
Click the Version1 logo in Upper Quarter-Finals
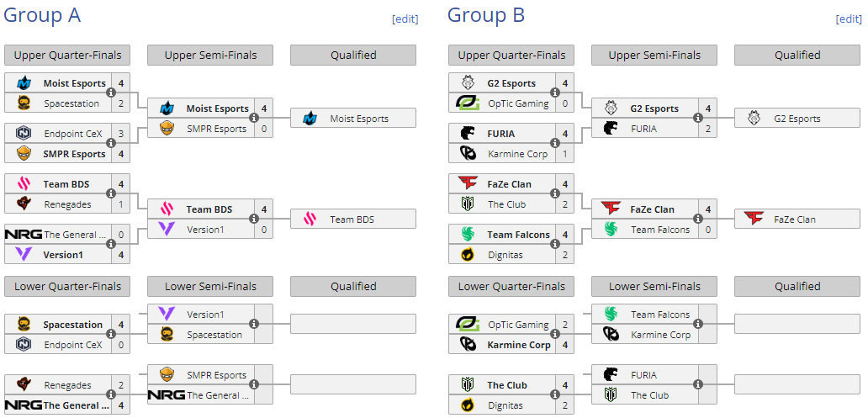[24, 255]
